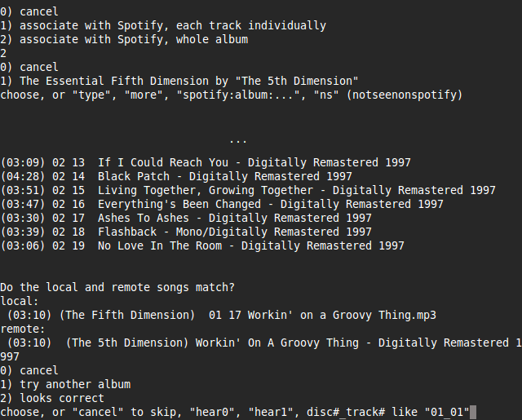Screen dimensions: 522x420
Task: Select track 'If I Could Reach You'
Action: [206, 163]
